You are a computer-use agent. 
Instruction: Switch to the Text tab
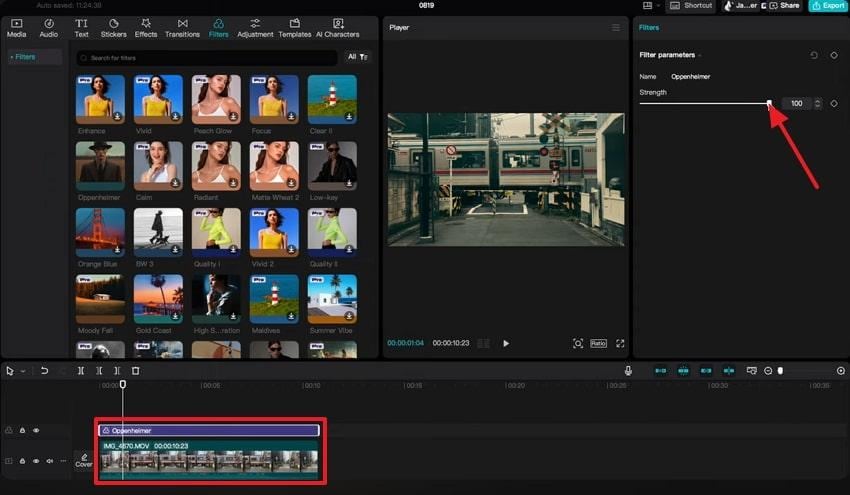(x=81, y=28)
